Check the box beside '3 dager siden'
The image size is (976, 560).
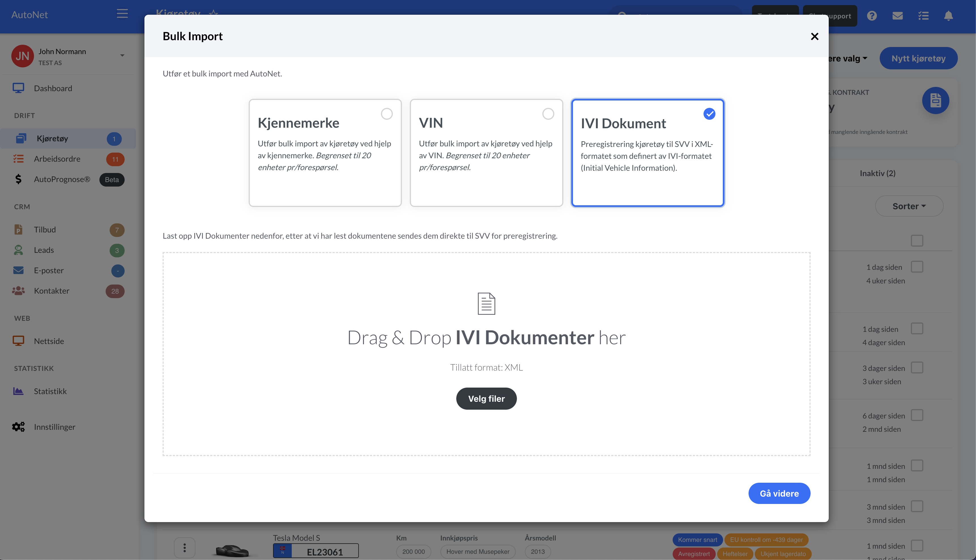[x=917, y=368]
